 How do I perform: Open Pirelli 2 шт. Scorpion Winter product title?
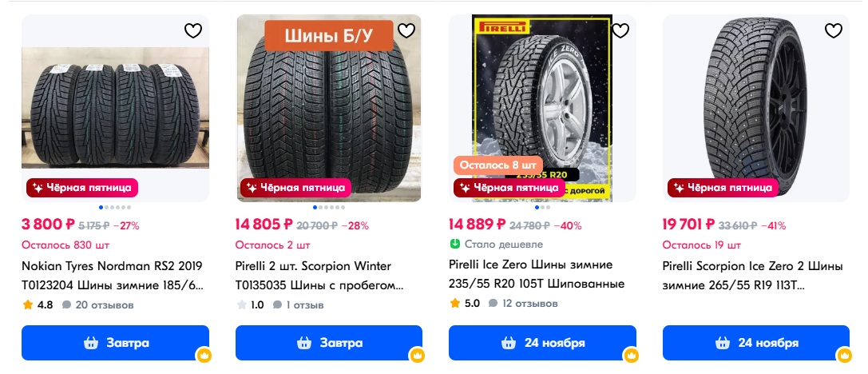[x=319, y=277]
